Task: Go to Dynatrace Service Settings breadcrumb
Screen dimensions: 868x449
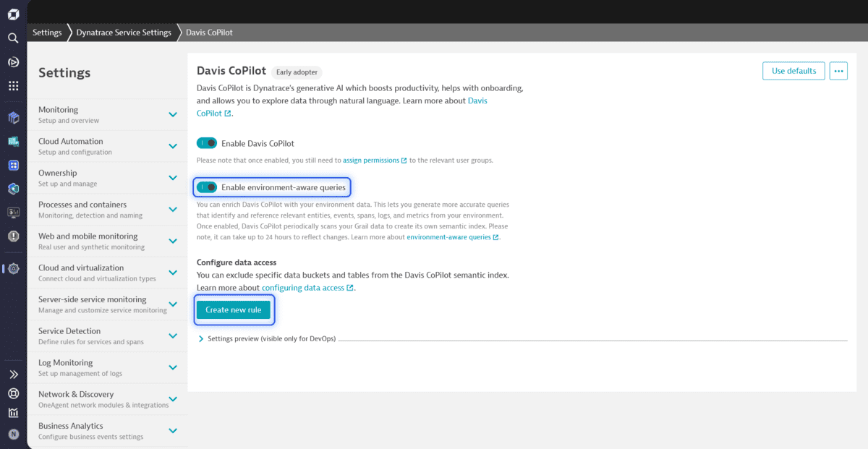Action: pyautogui.click(x=123, y=32)
